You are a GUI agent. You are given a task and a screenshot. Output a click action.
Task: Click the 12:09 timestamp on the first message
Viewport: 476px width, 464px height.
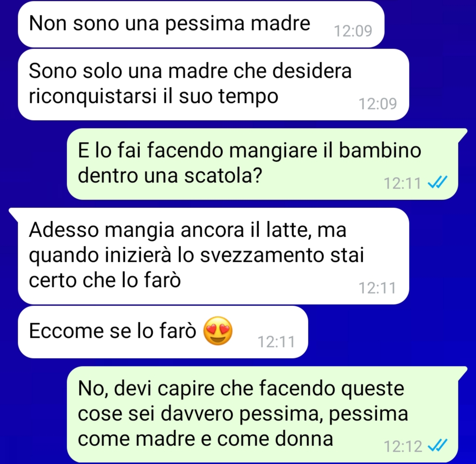[x=353, y=31]
